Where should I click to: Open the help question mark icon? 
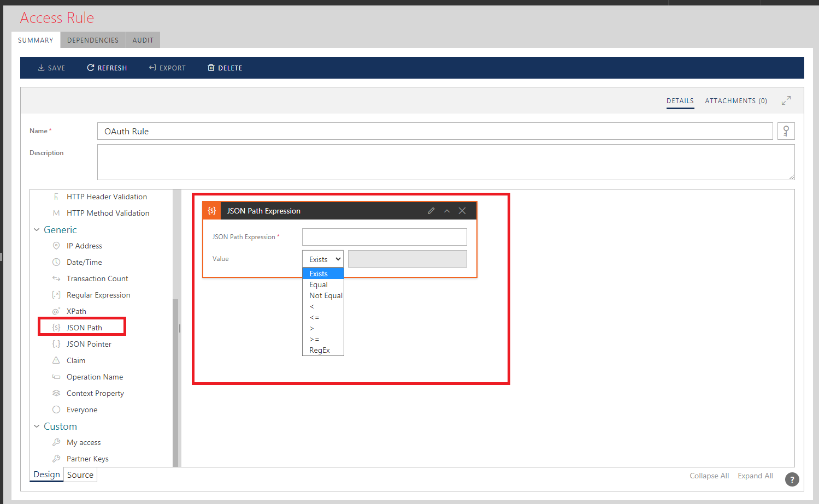pyautogui.click(x=792, y=479)
